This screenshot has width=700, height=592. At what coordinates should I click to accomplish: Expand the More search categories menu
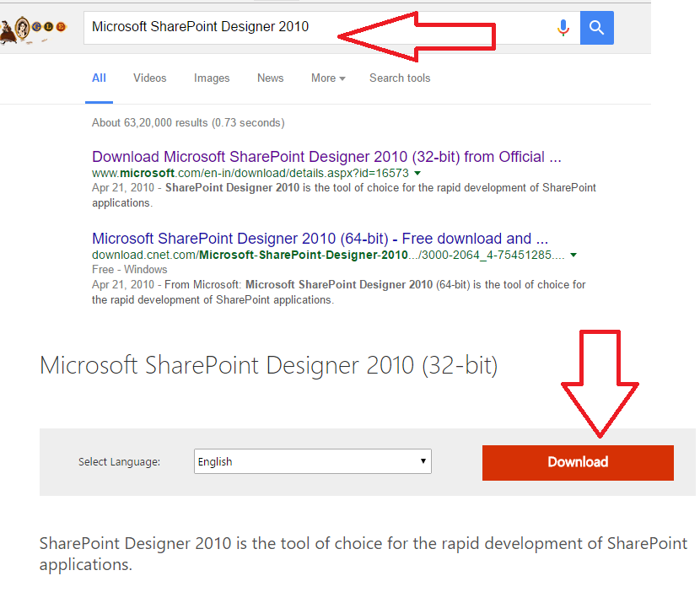tap(328, 78)
